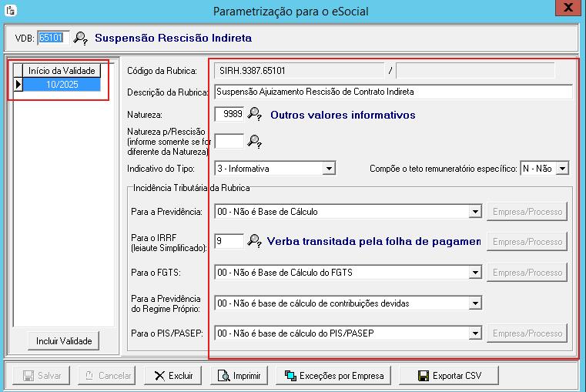This screenshot has width=586, height=392.
Task: Close the Parametrização para o eSocial window
Action: 568,8
